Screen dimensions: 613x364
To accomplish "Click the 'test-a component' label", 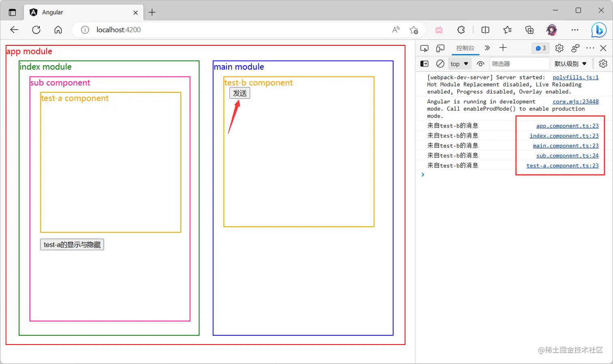I will pos(75,98).
